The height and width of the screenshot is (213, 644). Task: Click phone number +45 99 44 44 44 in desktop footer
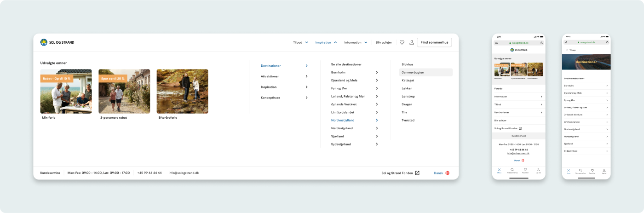[149, 173]
